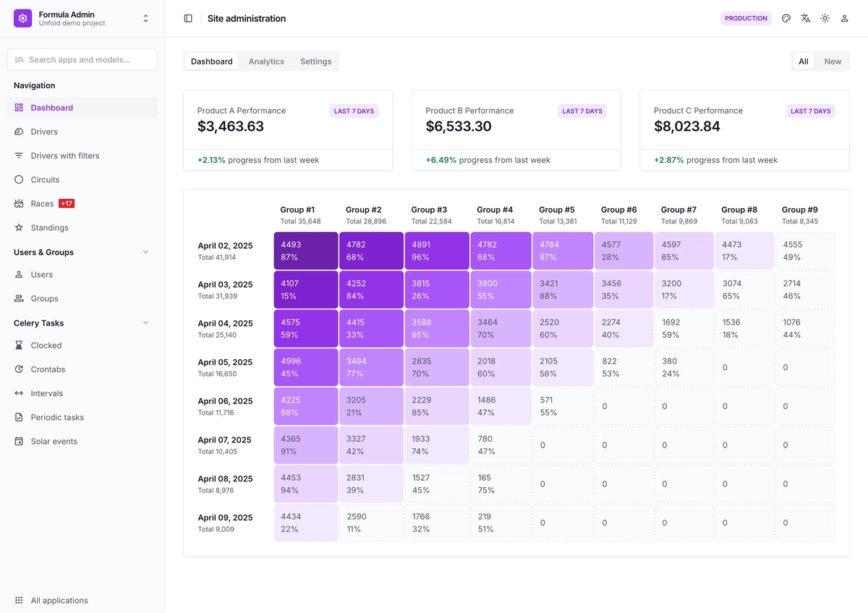Image resolution: width=868 pixels, height=613 pixels.
Task: Click the $8,023.84 Product C value
Action: [x=687, y=127]
